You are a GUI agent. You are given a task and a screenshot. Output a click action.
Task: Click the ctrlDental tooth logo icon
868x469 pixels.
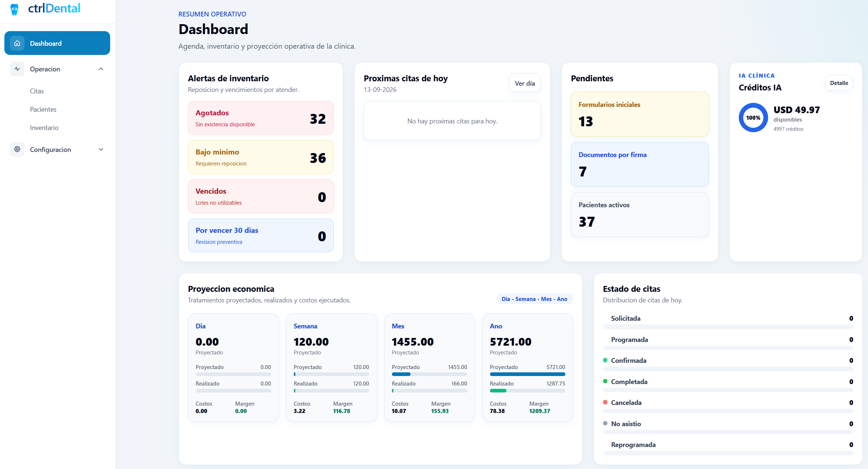click(14, 9)
